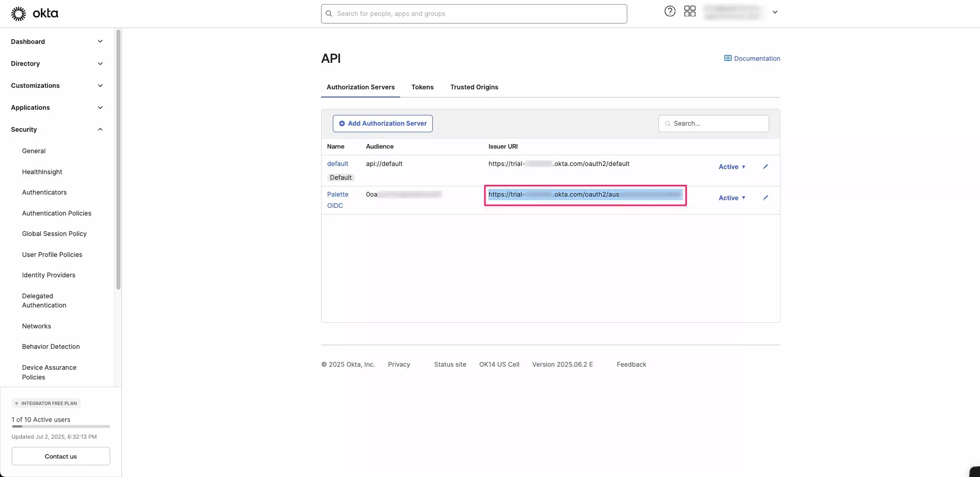Click the Documentation book icon
Image resolution: width=980 pixels, height=477 pixels.
coord(727,58)
